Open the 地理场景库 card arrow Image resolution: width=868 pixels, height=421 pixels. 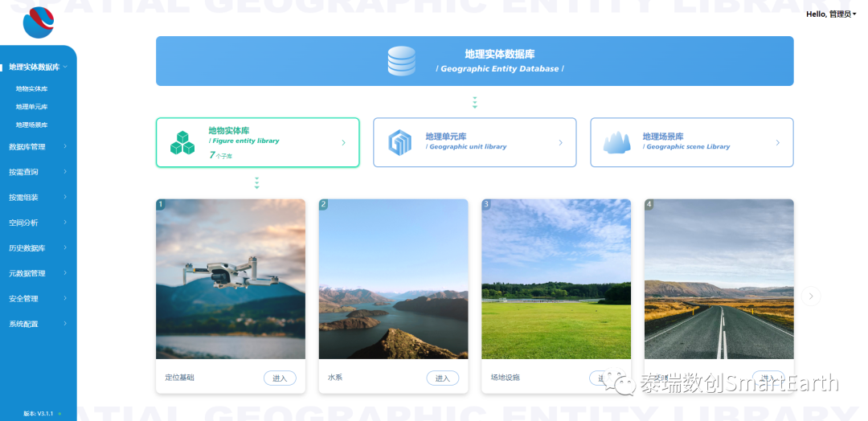(777, 143)
